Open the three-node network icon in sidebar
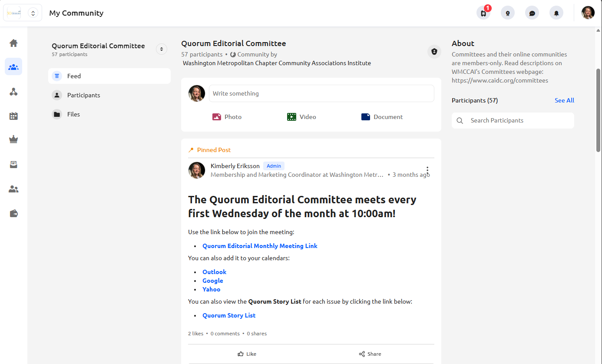Screen dimensions: 602x364 click(x=13, y=92)
